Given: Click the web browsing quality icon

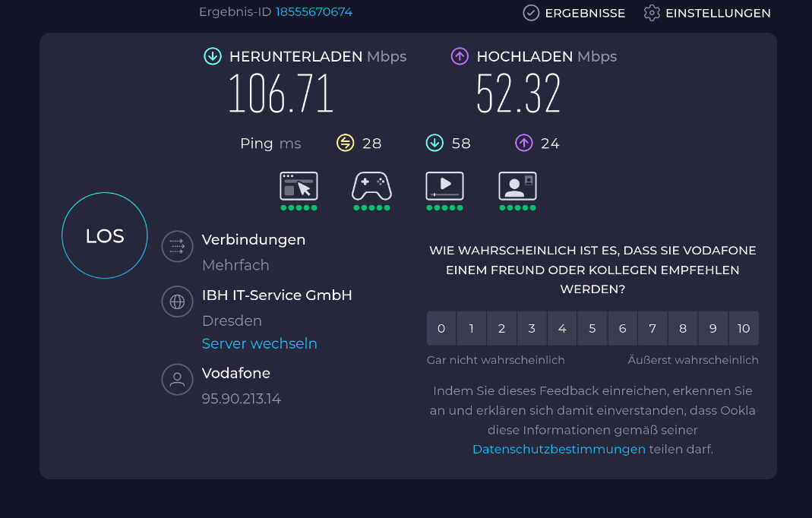Looking at the screenshot, I should 299,186.
